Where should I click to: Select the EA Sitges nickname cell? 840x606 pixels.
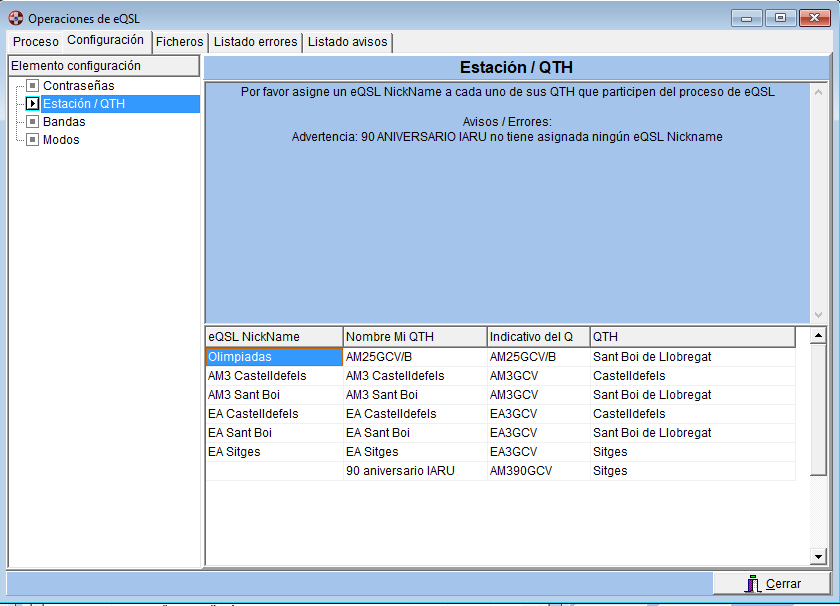click(273, 452)
